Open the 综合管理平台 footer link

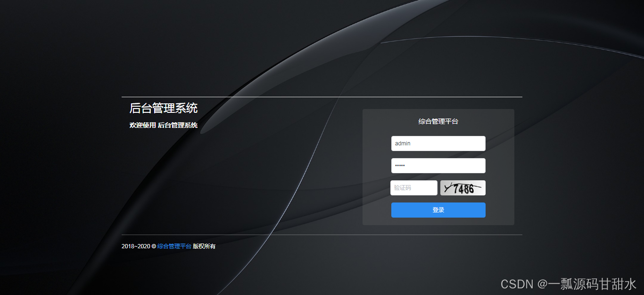[x=174, y=246]
